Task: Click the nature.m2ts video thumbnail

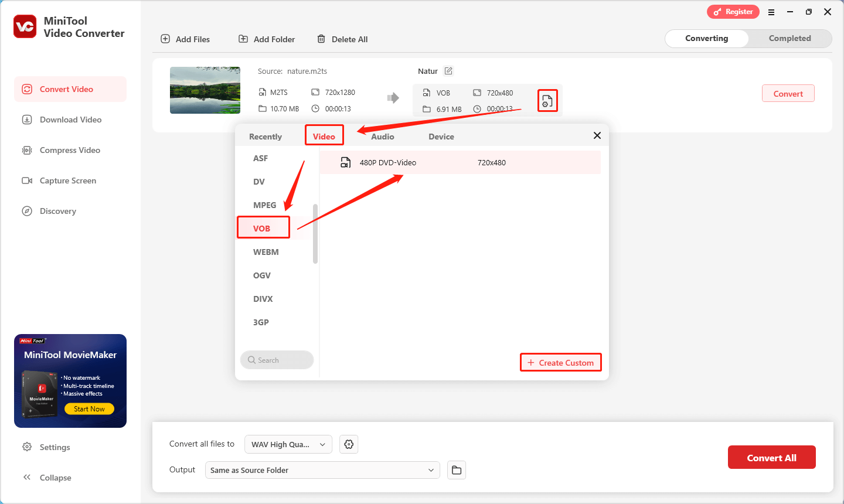Action: [205, 90]
